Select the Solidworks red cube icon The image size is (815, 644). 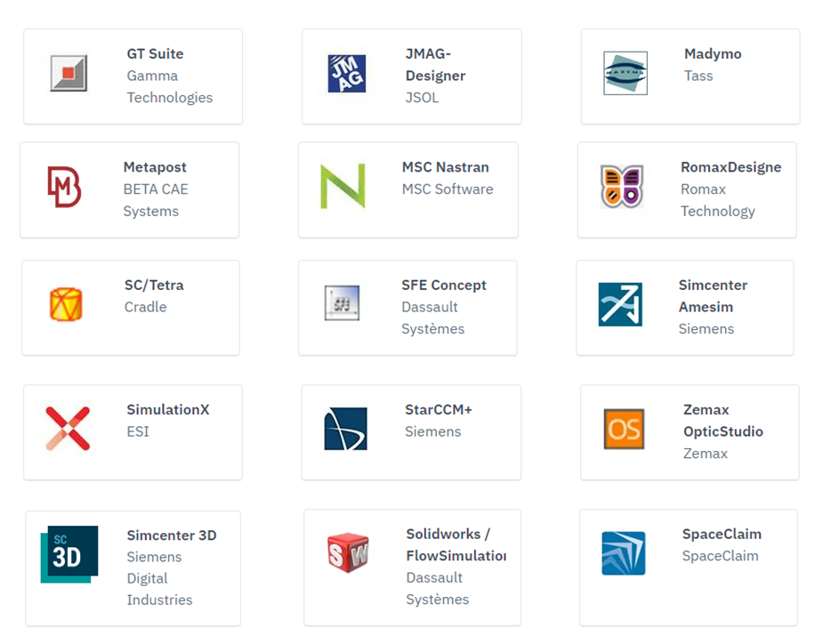point(347,553)
